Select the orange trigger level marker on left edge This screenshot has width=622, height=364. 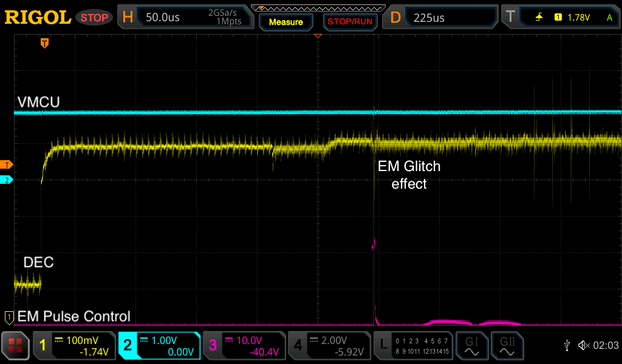coord(7,165)
